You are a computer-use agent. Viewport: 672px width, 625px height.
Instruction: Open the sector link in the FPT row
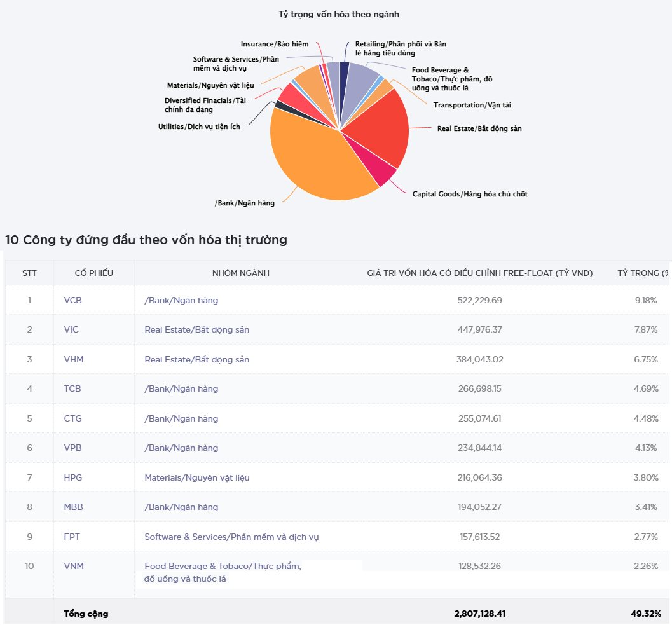point(231,537)
